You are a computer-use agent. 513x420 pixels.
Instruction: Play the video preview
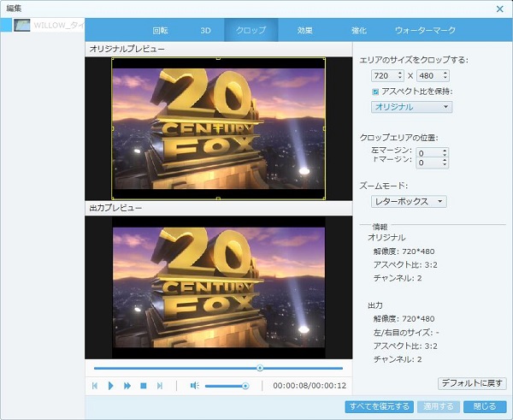click(x=110, y=386)
